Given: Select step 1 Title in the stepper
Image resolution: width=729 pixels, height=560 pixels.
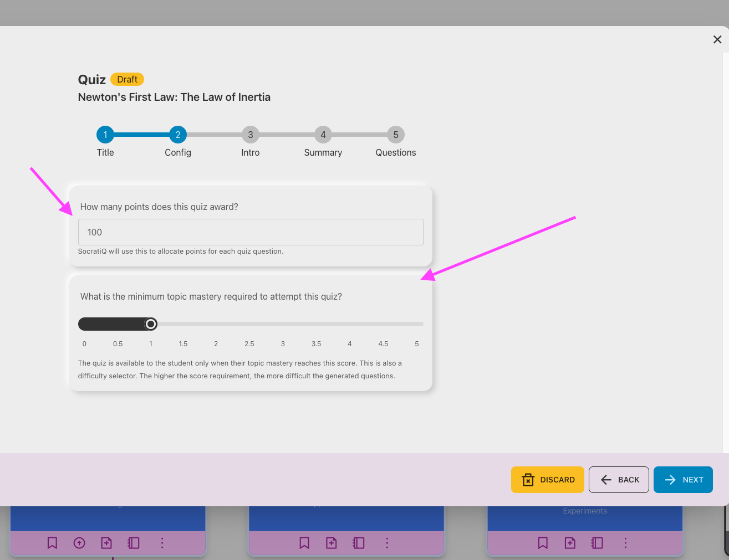Looking at the screenshot, I should [105, 135].
